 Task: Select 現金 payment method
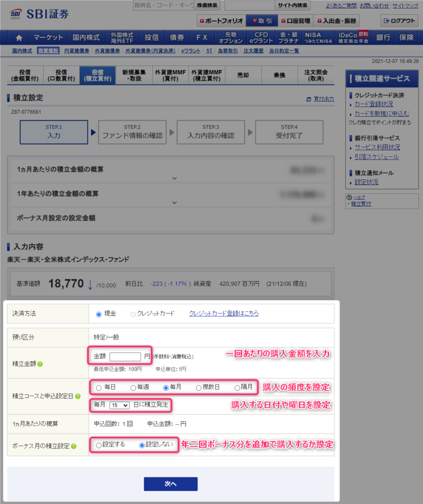tap(99, 314)
